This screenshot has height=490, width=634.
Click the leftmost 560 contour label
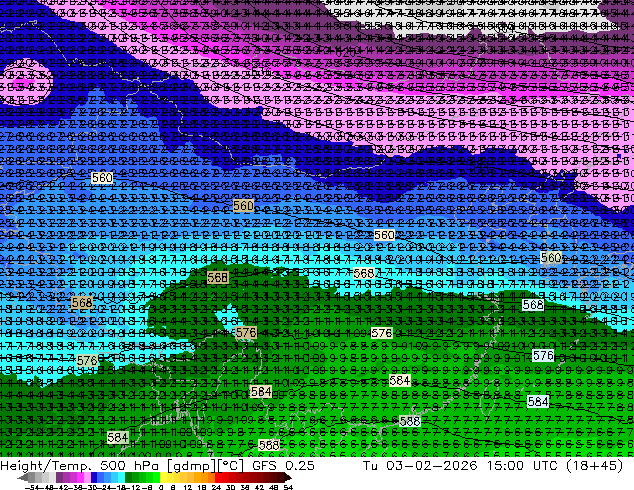(102, 178)
